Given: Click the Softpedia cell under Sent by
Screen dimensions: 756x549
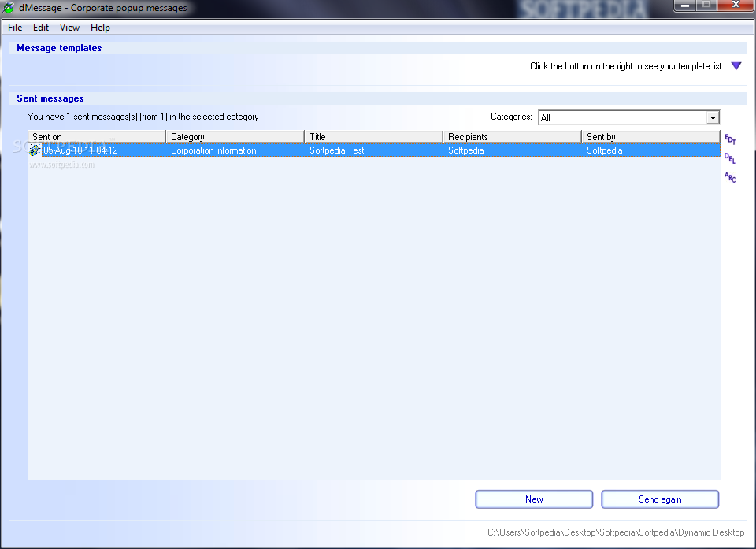Looking at the screenshot, I should coord(605,150).
